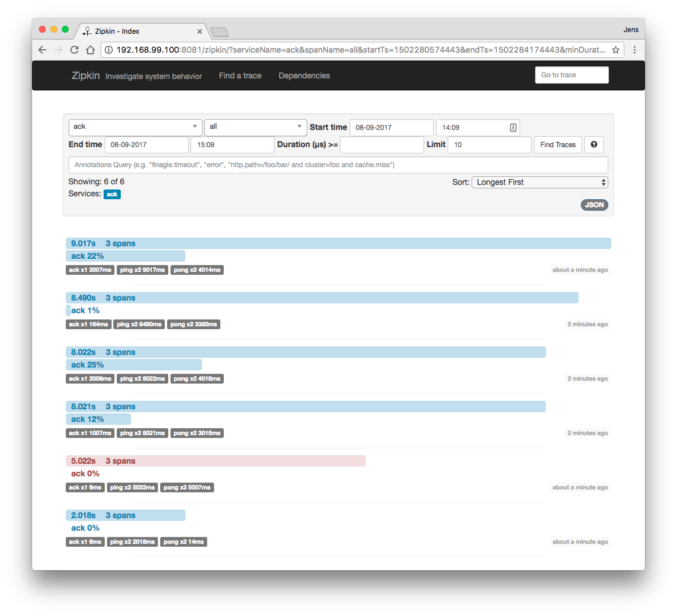
Task: Click the site info icon in the address bar
Action: 109,50
